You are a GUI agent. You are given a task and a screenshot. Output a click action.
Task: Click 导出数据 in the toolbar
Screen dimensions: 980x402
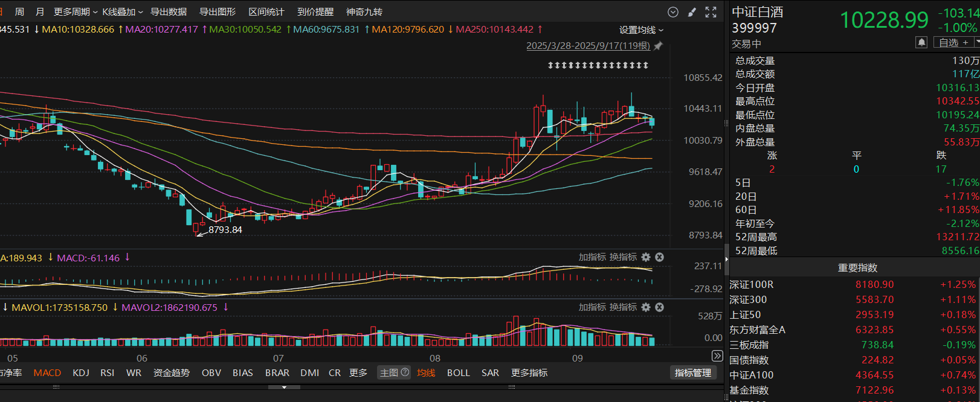point(169,12)
